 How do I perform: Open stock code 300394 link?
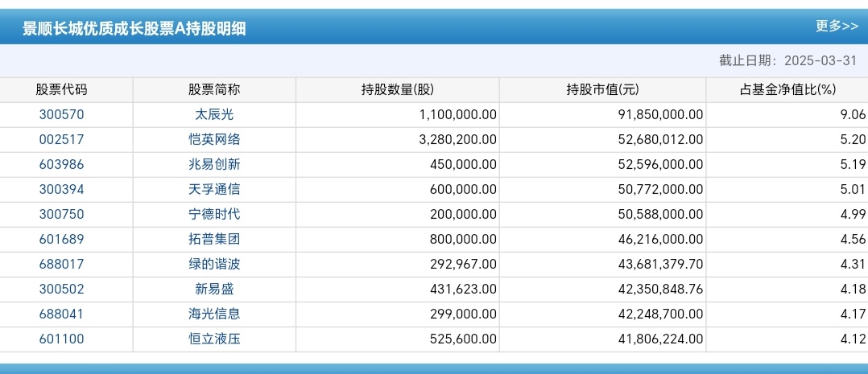pos(61,190)
